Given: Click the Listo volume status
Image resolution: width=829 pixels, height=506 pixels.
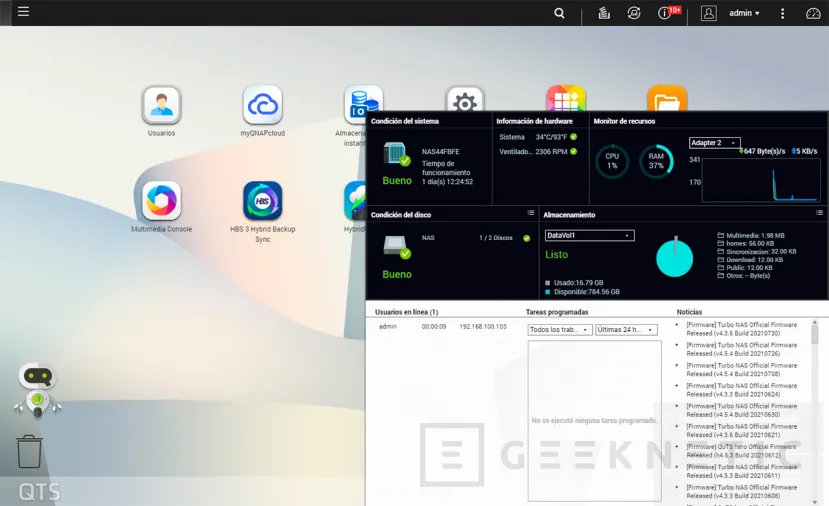Looking at the screenshot, I should [x=557, y=254].
